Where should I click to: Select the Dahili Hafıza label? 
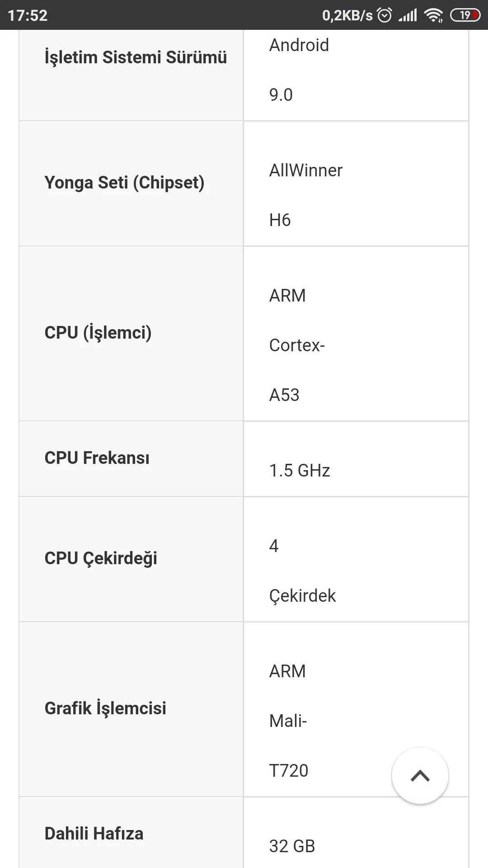click(94, 834)
